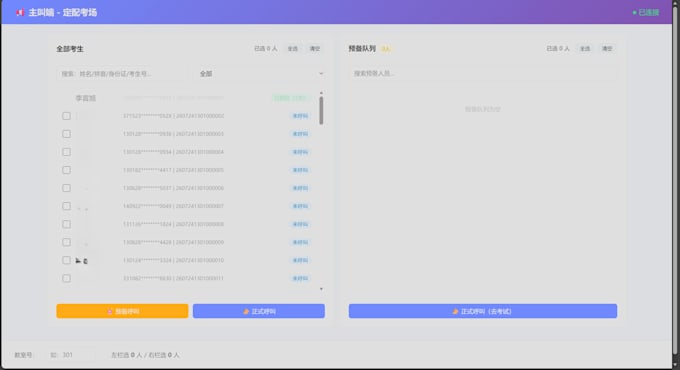Click the 正式呼叫（去考试） button
Image resolution: width=680 pixels, height=370 pixels.
pos(483,311)
